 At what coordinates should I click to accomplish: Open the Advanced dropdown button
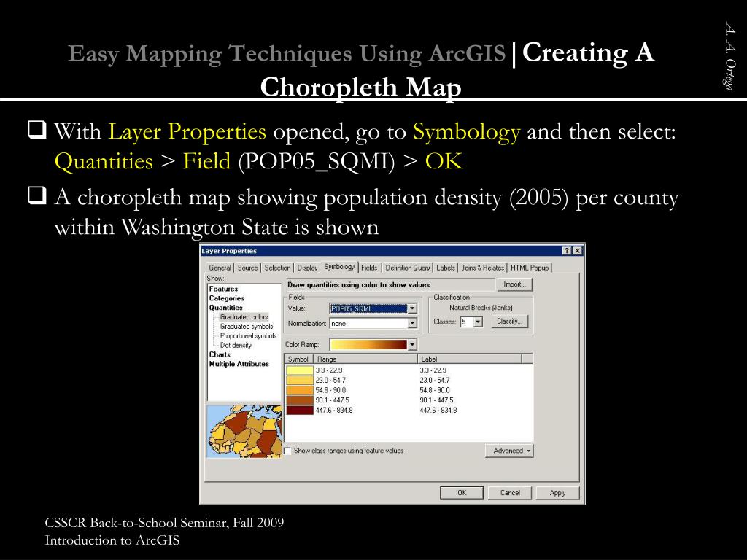509,451
